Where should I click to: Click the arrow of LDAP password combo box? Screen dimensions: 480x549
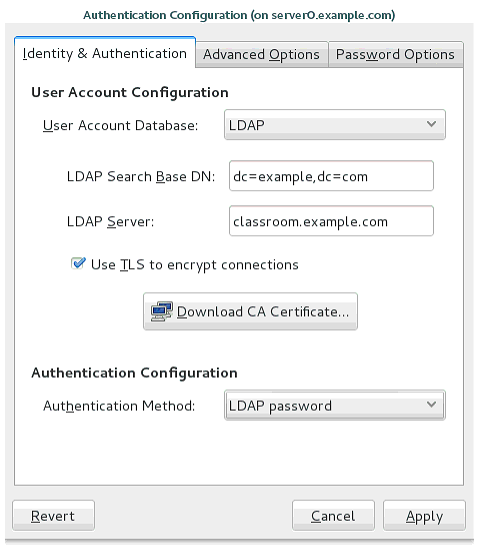point(431,404)
